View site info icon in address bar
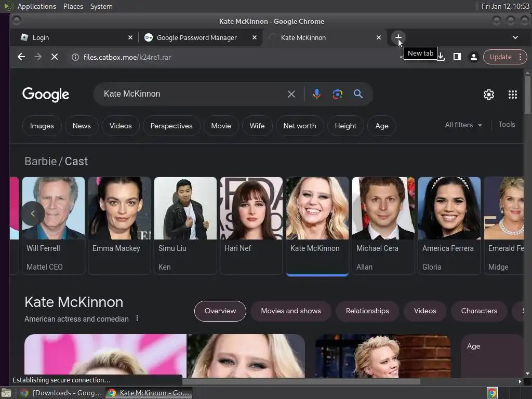Image resolution: width=532 pixels, height=399 pixels. click(x=75, y=57)
